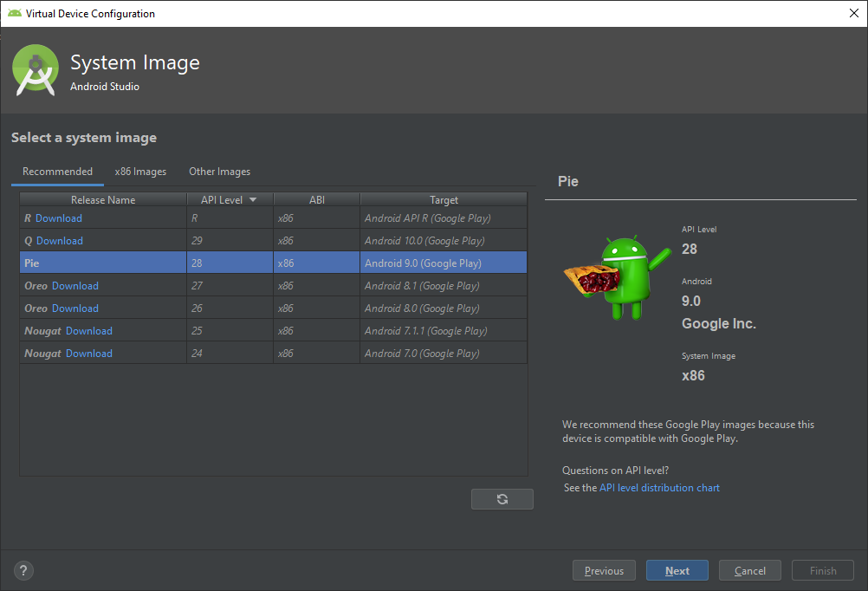Open the help question mark button
Image resolution: width=868 pixels, height=591 pixels.
[x=23, y=570]
